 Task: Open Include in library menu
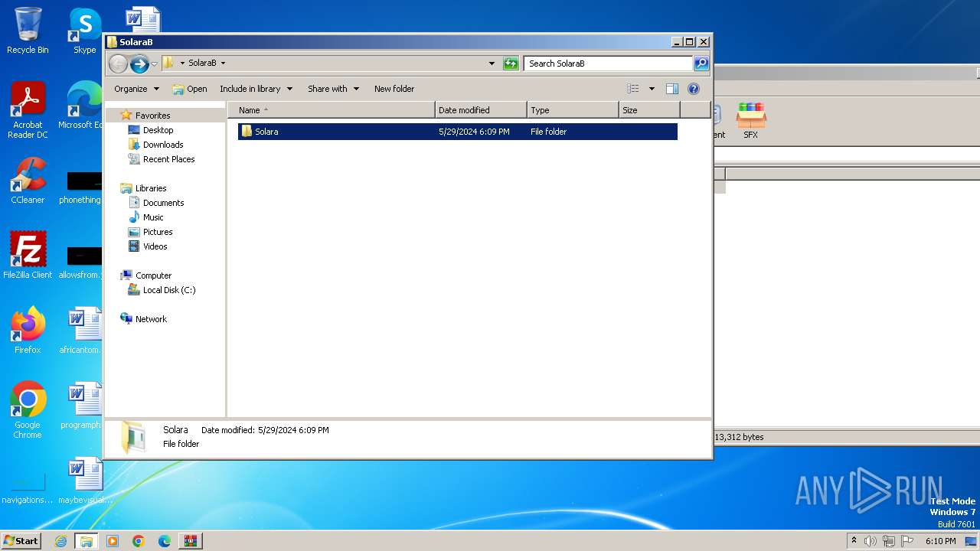coord(256,89)
